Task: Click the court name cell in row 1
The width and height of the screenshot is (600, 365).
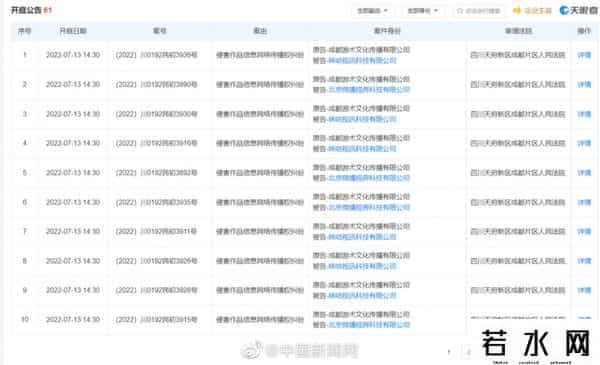Action: click(518, 55)
